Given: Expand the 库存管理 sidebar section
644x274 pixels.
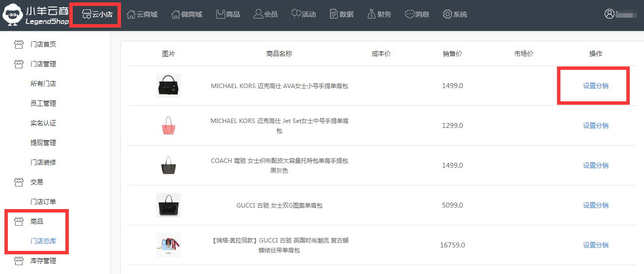Looking at the screenshot, I should [43, 261].
